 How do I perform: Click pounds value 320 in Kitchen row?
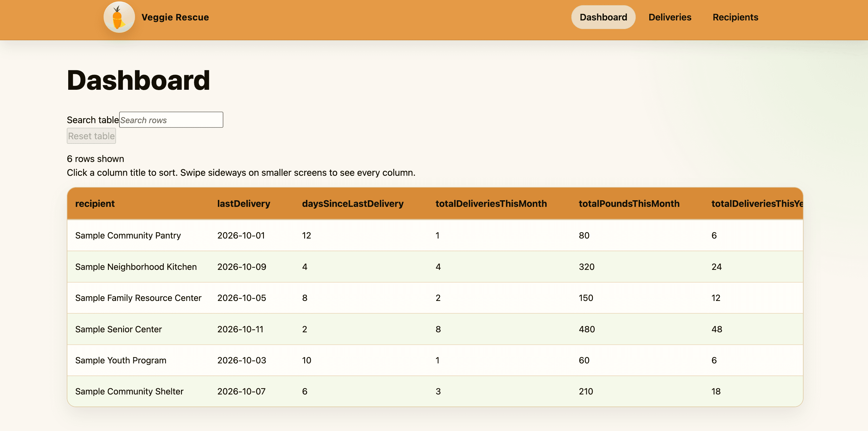point(586,267)
